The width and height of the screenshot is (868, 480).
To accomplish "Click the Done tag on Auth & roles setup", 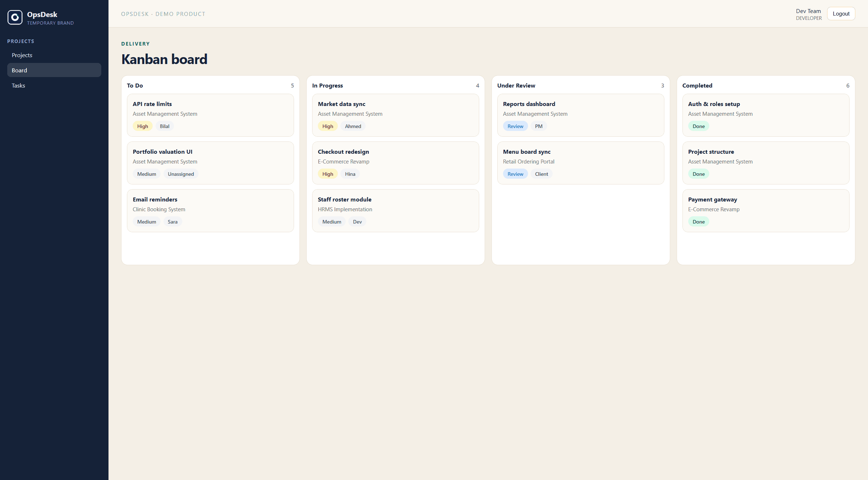I will click(699, 126).
